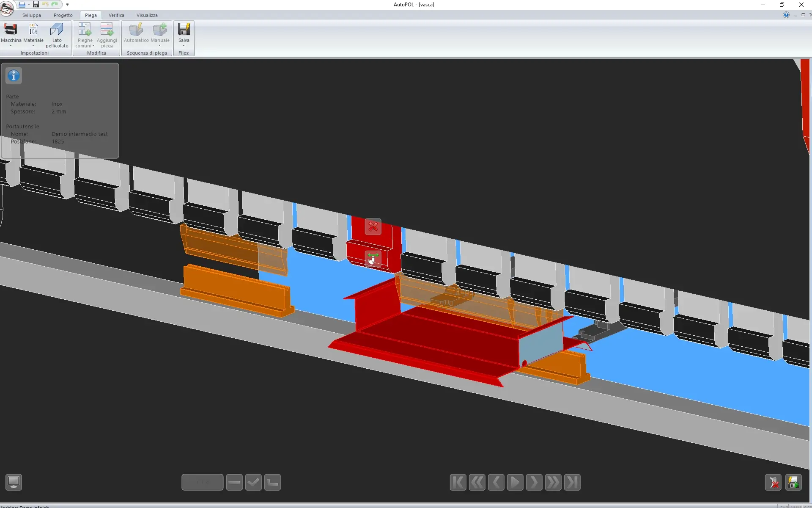This screenshot has height=508, width=812.
Task: Click the green arrows move tool handle
Action: [x=373, y=258]
